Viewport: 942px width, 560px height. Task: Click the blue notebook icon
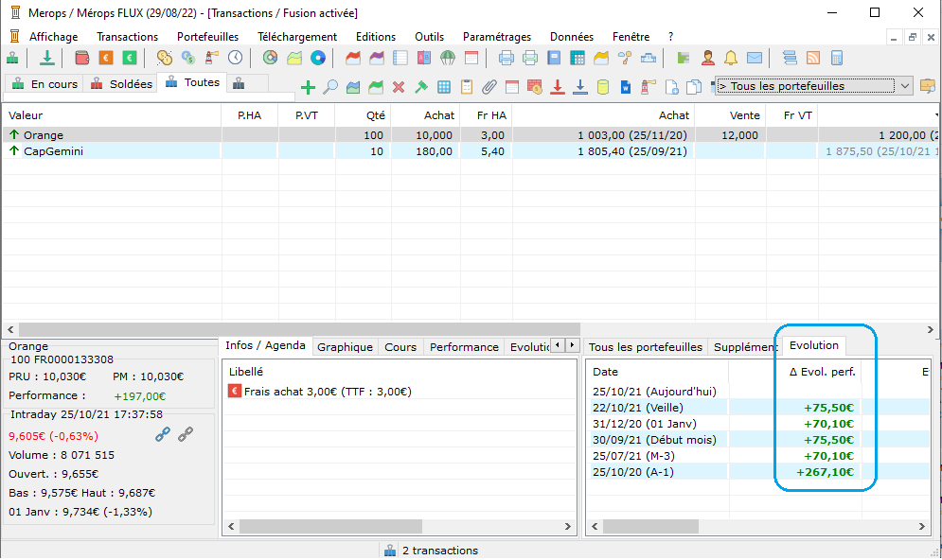pos(554,58)
